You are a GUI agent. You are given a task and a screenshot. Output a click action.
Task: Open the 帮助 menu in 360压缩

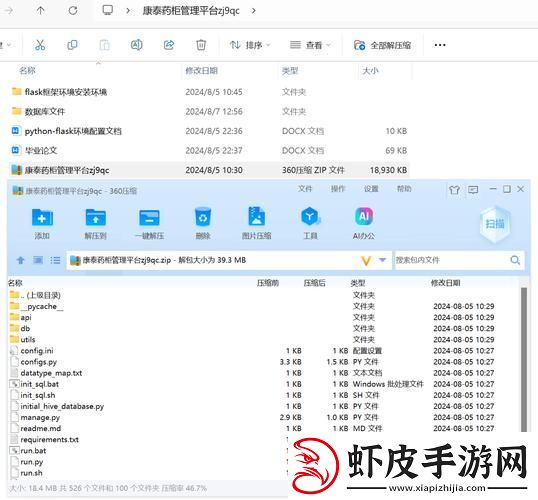pyautogui.click(x=404, y=189)
